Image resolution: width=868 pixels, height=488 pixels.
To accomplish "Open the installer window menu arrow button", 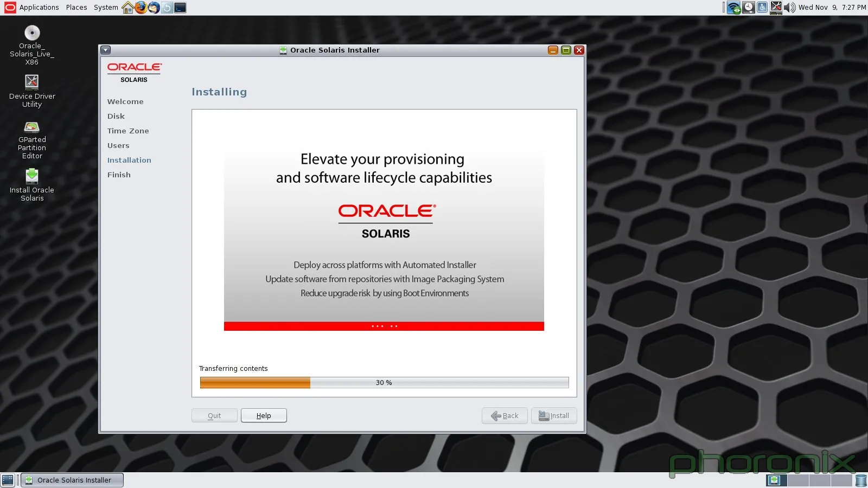I will point(106,50).
